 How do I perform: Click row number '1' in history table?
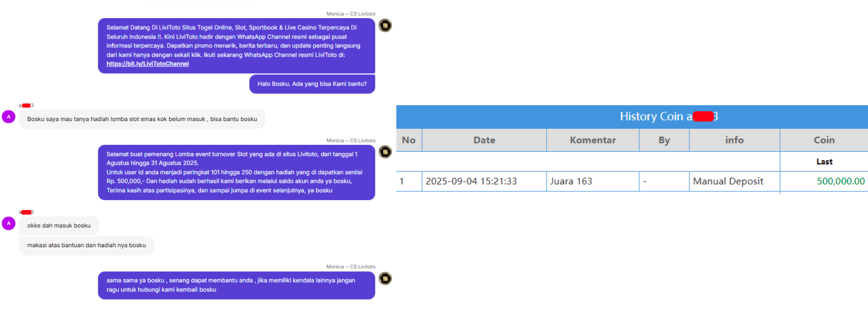click(x=401, y=181)
